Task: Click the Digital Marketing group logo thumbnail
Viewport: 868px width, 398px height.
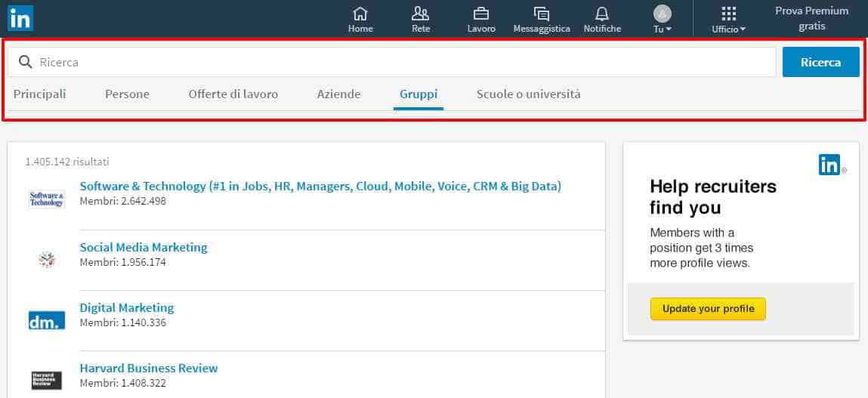Action: pos(47,320)
